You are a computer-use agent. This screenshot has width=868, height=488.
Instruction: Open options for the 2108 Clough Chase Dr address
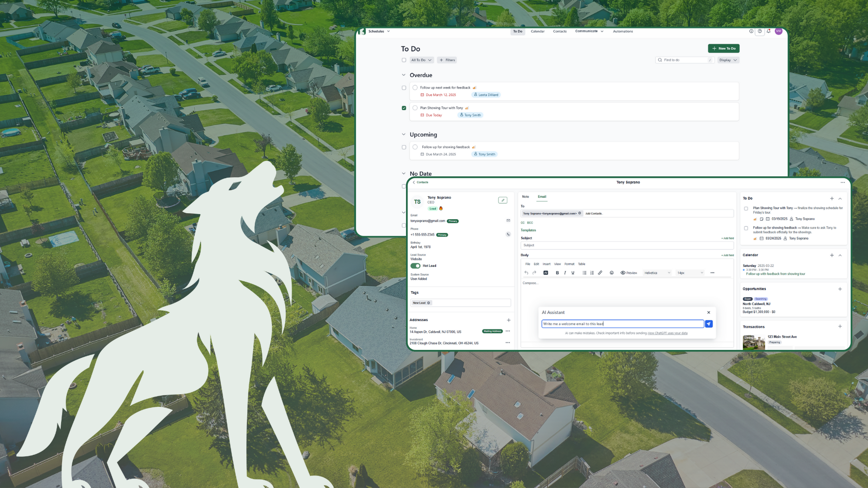[x=508, y=343]
